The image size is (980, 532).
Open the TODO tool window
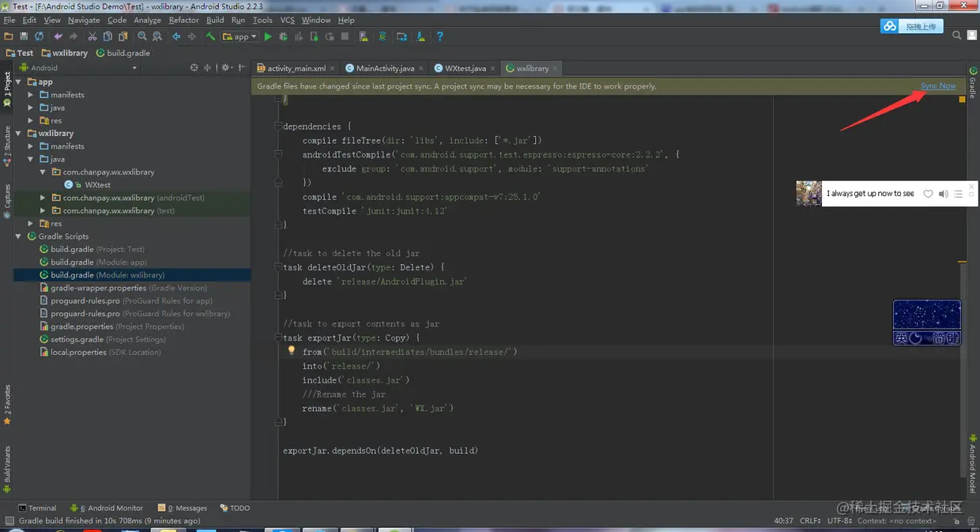(235, 508)
